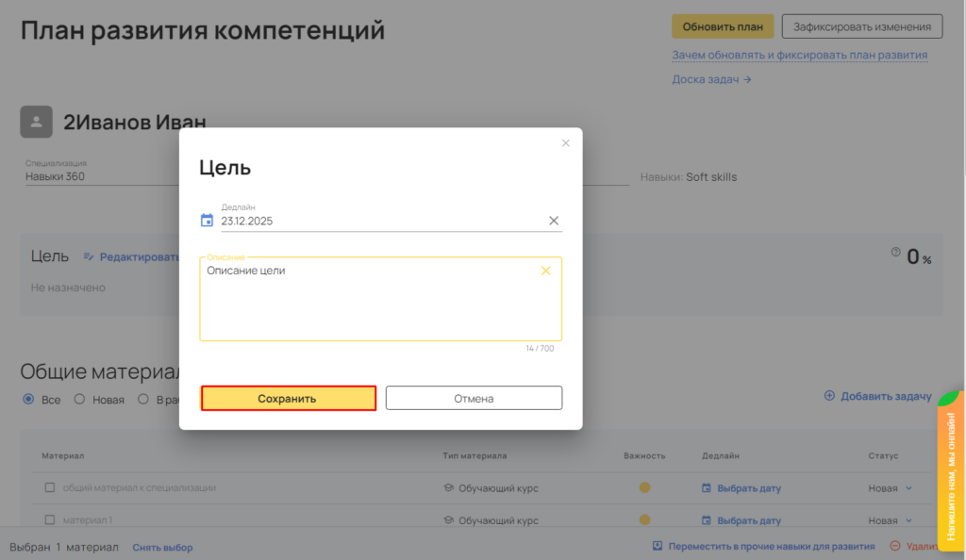The image size is (966, 560).
Task: Open the Специализация field showing Навыки 360
Action: [x=94, y=176]
